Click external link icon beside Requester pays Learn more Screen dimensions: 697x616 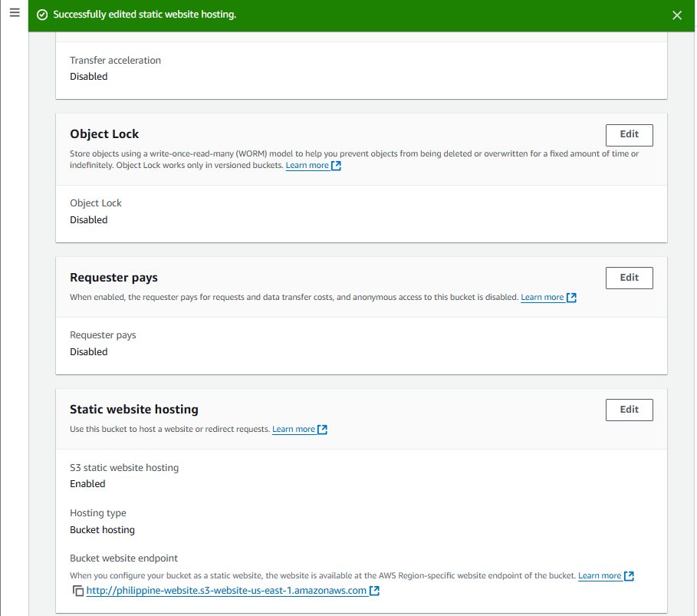[571, 298]
